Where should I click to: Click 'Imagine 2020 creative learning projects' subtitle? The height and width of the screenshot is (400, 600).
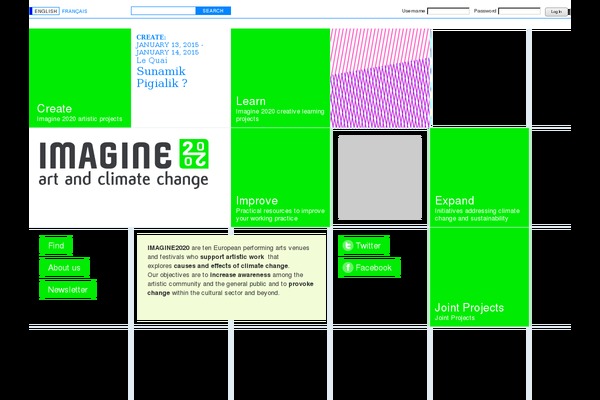[x=280, y=115]
